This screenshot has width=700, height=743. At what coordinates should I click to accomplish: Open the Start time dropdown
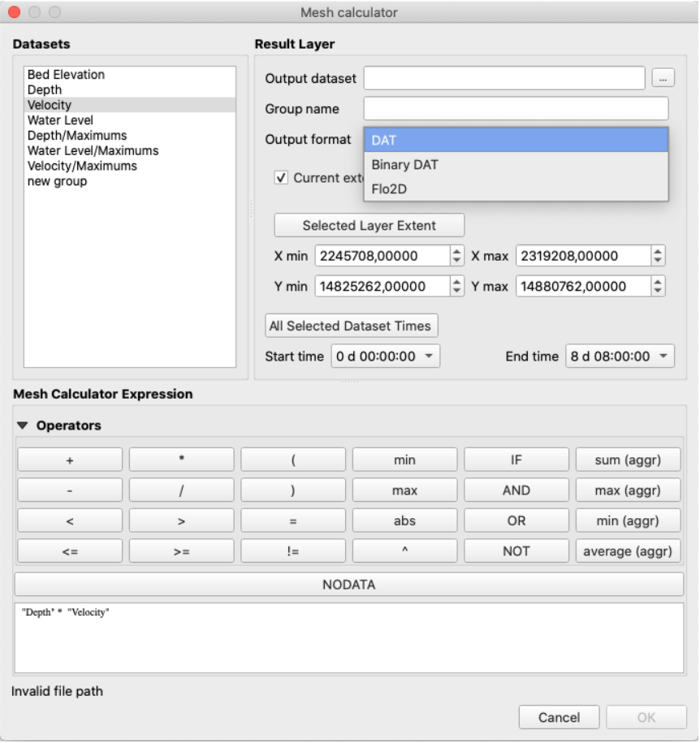[x=385, y=356]
